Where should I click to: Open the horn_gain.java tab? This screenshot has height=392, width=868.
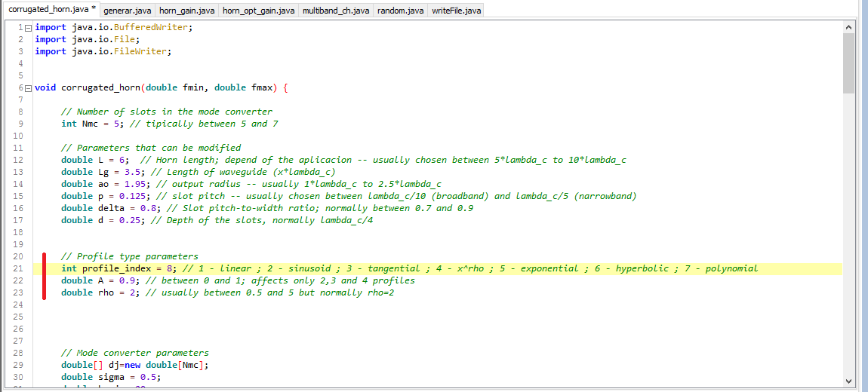[186, 11]
